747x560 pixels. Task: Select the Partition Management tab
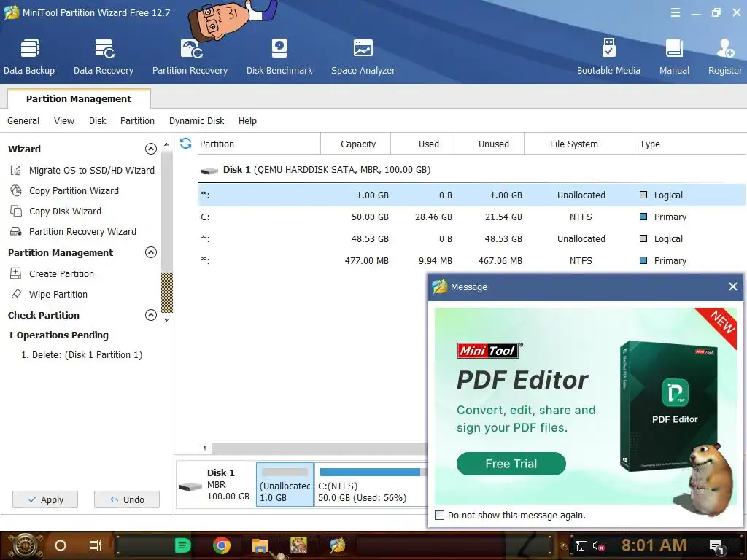coord(79,98)
